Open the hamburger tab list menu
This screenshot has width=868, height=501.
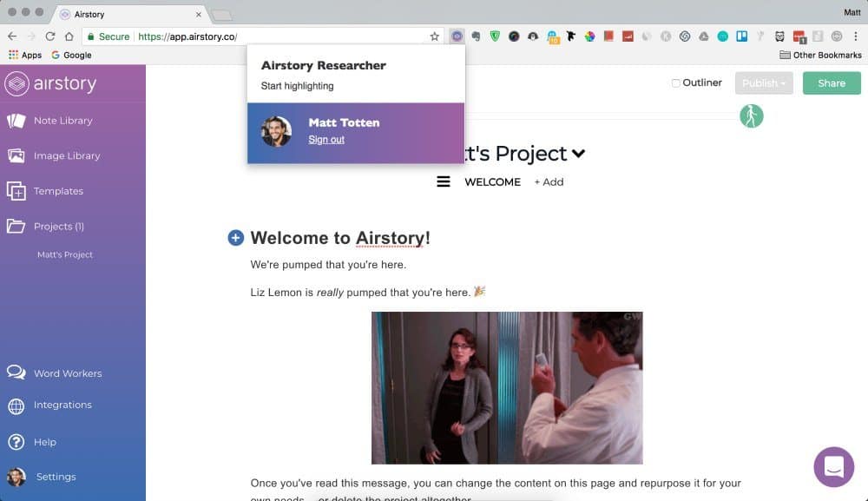pos(444,181)
